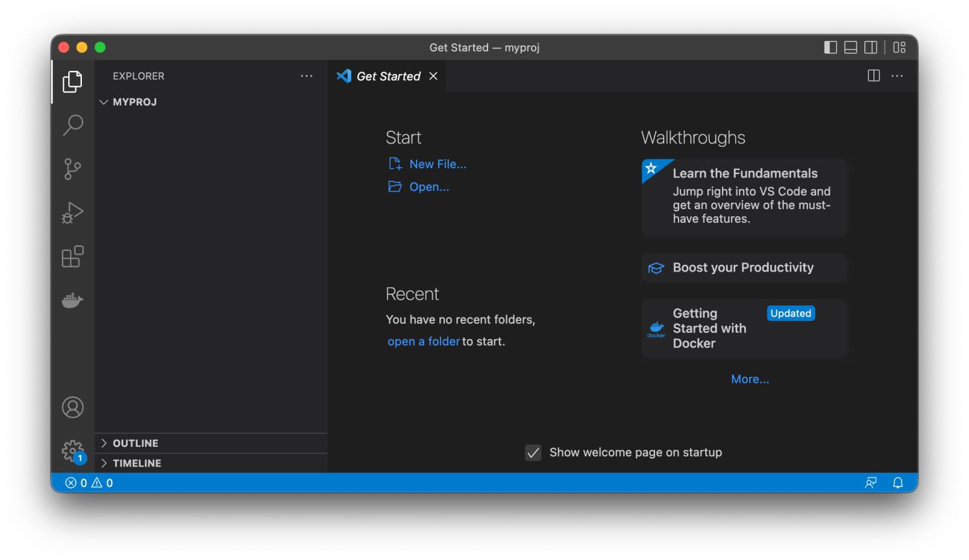The image size is (969, 560).
Task: Uncheck Show welcome page on startup
Action: [533, 452]
